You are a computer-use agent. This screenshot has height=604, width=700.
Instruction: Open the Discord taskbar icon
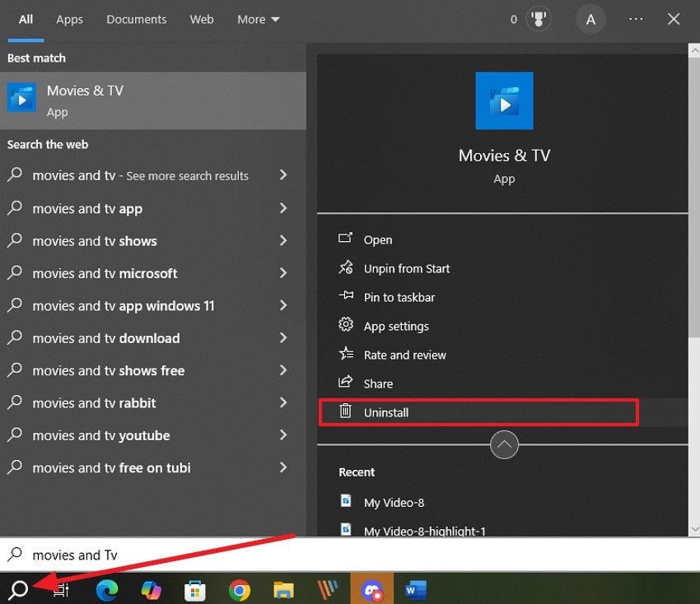tap(372, 590)
